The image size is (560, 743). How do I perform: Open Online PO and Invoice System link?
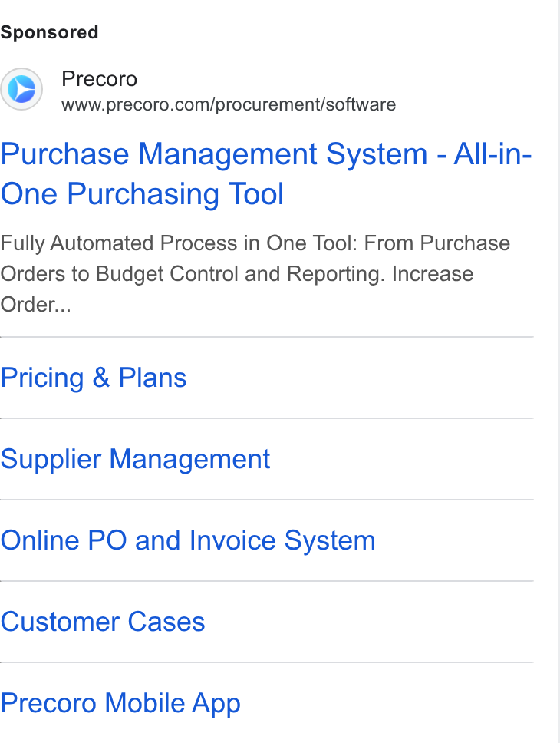pyautogui.click(x=188, y=540)
